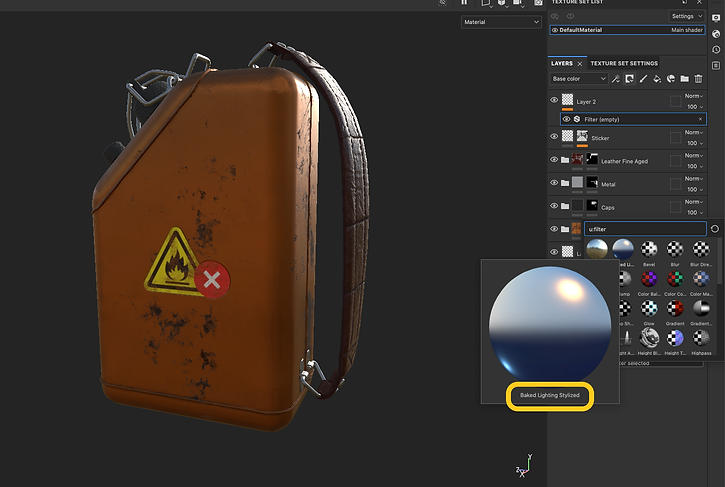The height and width of the screenshot is (487, 725).
Task: Choose the Highpass filter thumbnail
Action: (701, 338)
